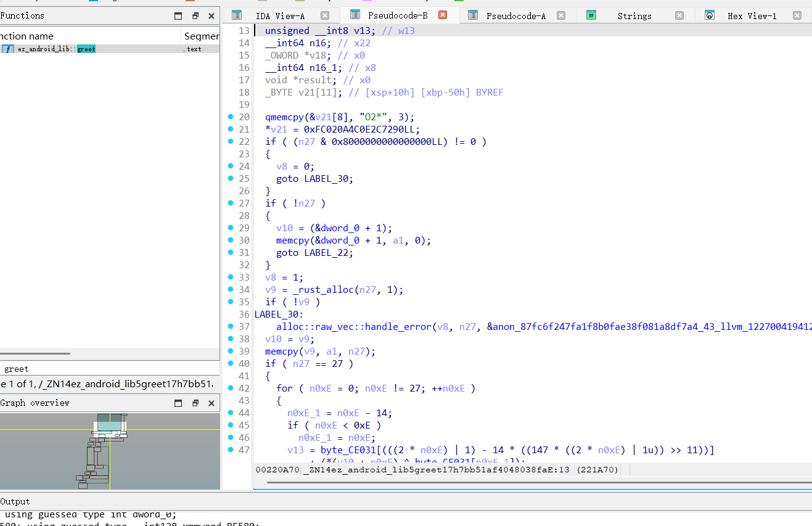Screen dimensions: 812x526
Task: Close the Pseudocode-A tab
Action: click(560, 16)
